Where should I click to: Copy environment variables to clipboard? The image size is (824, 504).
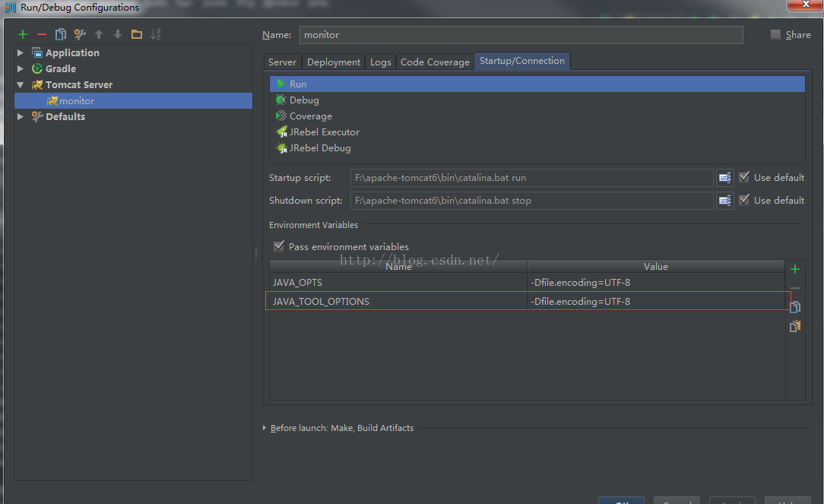795,307
